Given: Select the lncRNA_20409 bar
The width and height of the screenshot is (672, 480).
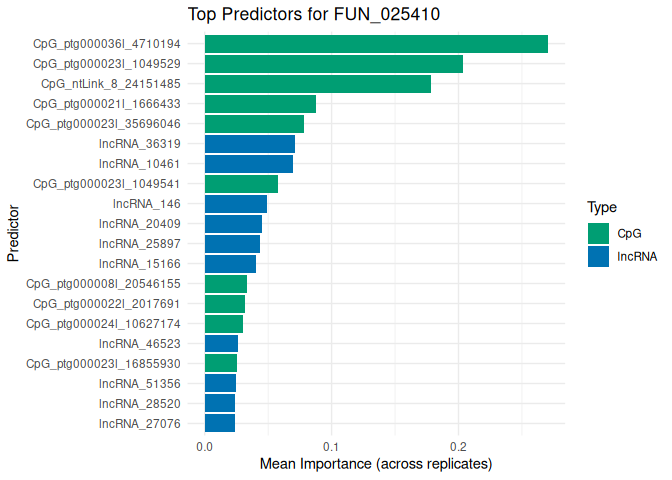Looking at the screenshot, I should (233, 224).
